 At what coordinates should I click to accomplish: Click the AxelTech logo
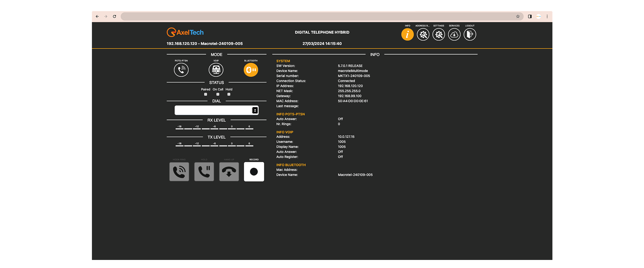(x=185, y=32)
